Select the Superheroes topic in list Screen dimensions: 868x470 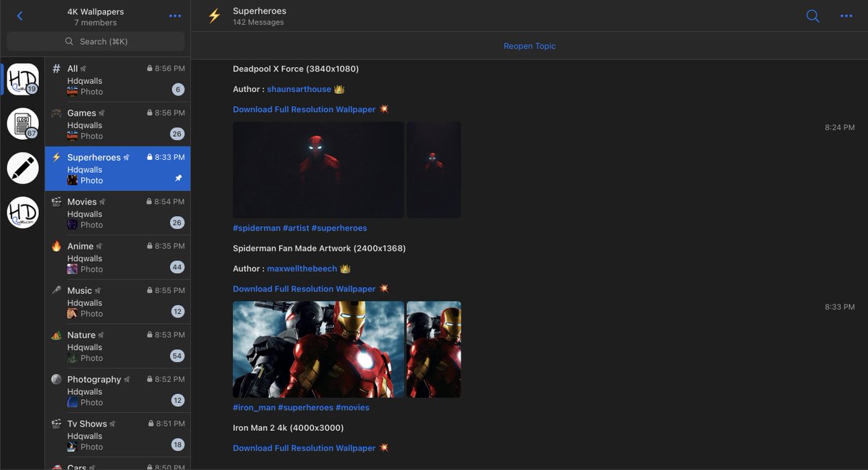click(x=118, y=168)
